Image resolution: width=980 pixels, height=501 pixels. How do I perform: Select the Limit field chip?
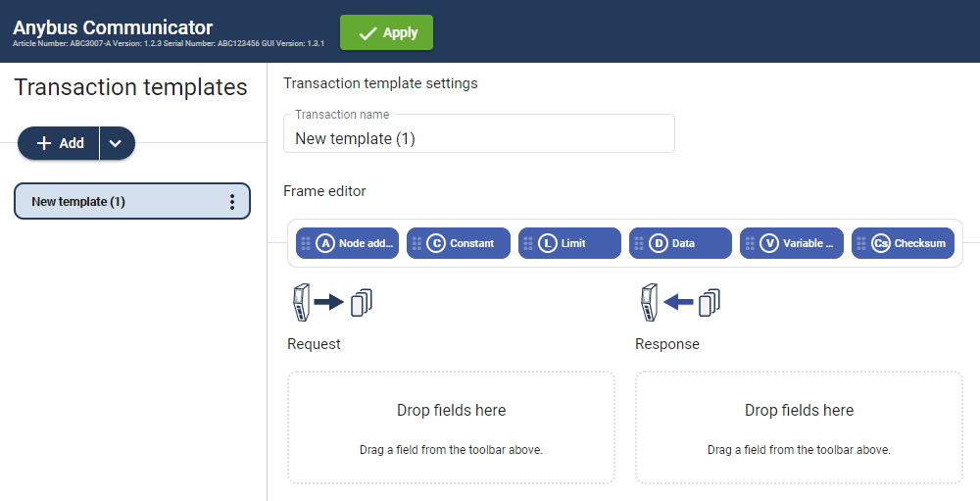coord(569,243)
